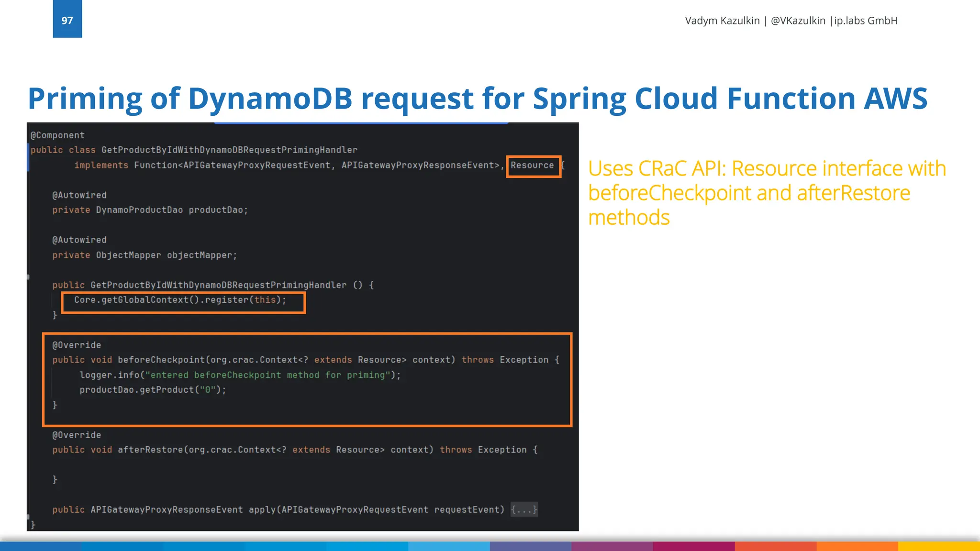The image size is (980, 551).
Task: Click the '@Component' annotation line
Action: (x=57, y=135)
